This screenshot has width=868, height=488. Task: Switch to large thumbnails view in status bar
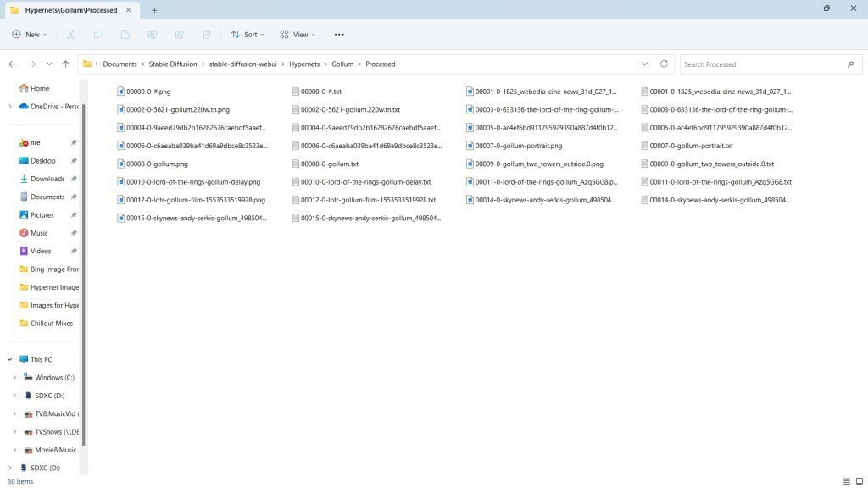(x=860, y=481)
